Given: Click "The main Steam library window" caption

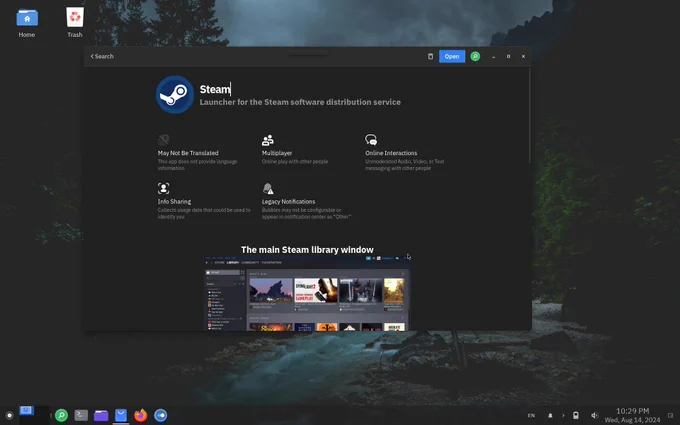Looking at the screenshot, I should click(307, 250).
